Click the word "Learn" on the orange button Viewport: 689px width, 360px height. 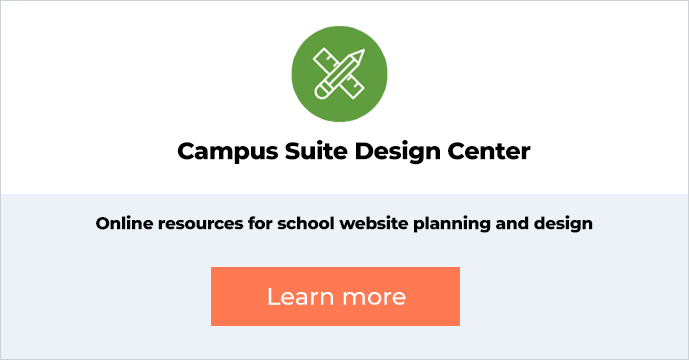pyautogui.click(x=301, y=296)
